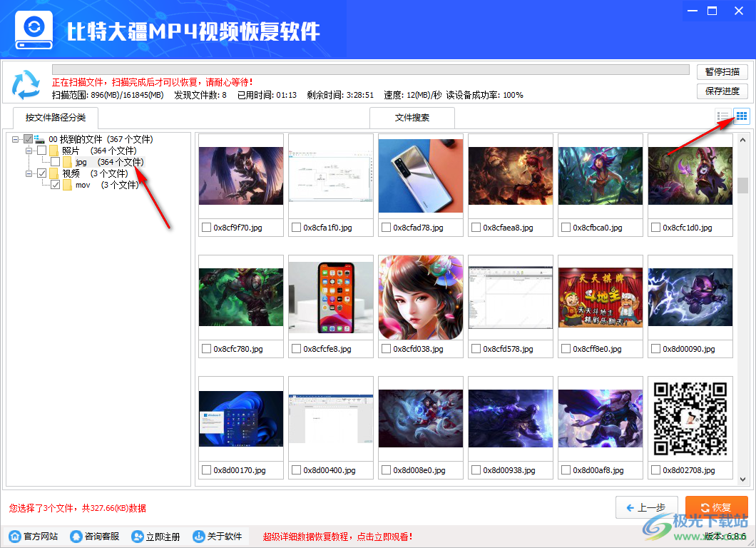Open the 0x8cfad78.jpg phone thumbnail

pyautogui.click(x=421, y=176)
